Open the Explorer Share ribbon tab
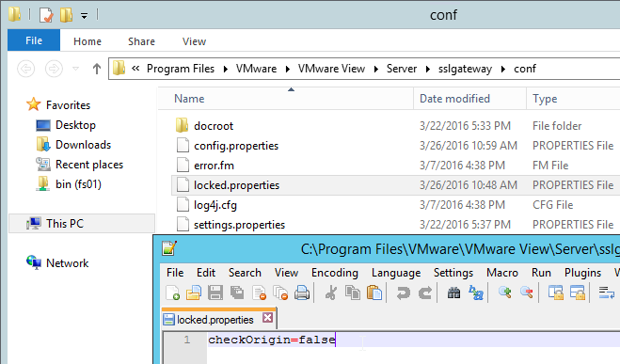The image size is (620, 364). coord(141,41)
